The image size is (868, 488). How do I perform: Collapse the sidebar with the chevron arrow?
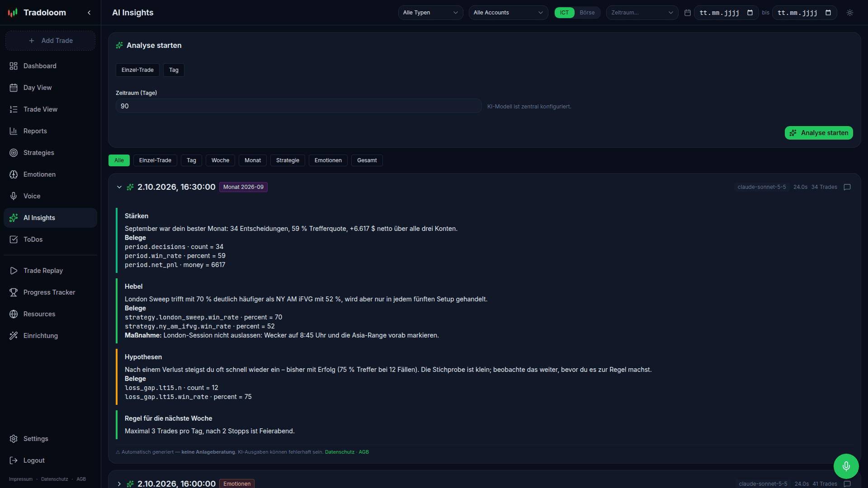[89, 13]
